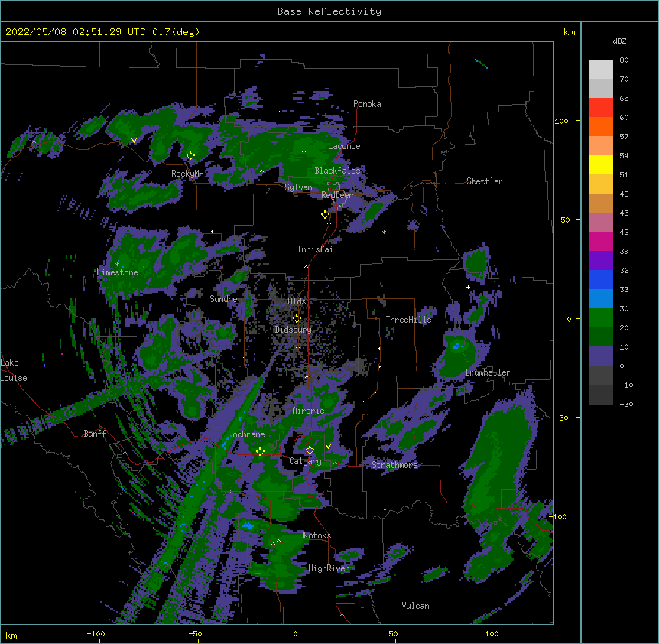This screenshot has width=659, height=644.
Task: Click the Innisfail city label
Action: pos(317,249)
